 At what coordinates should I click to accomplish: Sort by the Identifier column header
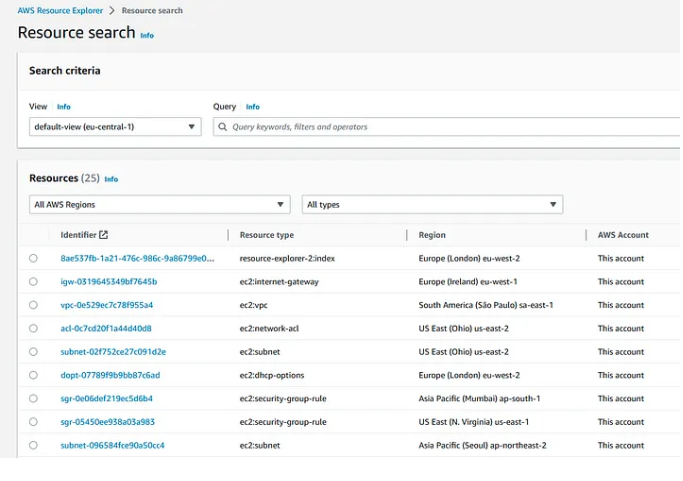click(78, 235)
